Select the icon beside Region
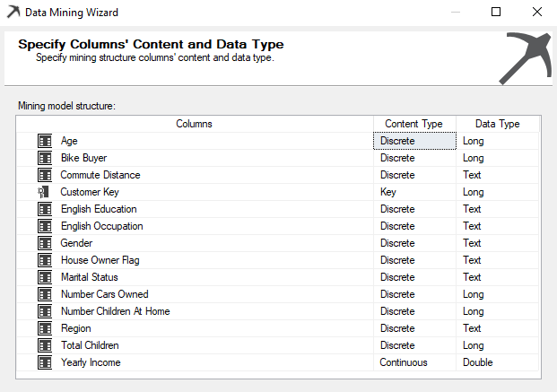The image size is (557, 392). [45, 328]
